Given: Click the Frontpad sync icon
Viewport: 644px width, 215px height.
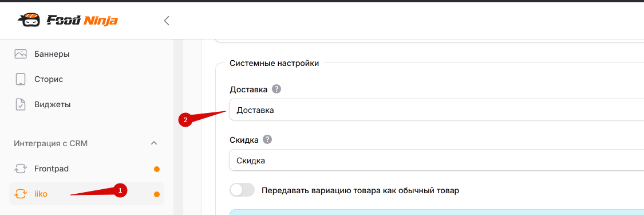Looking at the screenshot, I should click(x=21, y=169).
